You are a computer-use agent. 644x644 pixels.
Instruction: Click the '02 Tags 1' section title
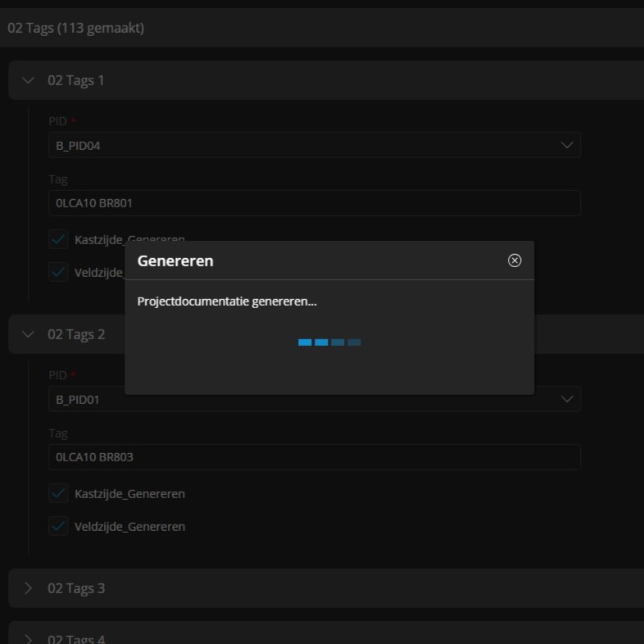tap(75, 80)
